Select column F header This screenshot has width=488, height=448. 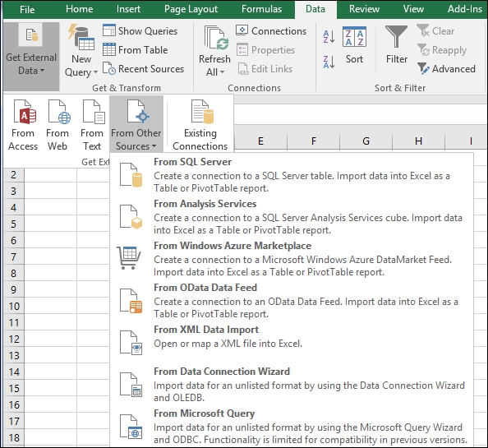tap(313, 141)
